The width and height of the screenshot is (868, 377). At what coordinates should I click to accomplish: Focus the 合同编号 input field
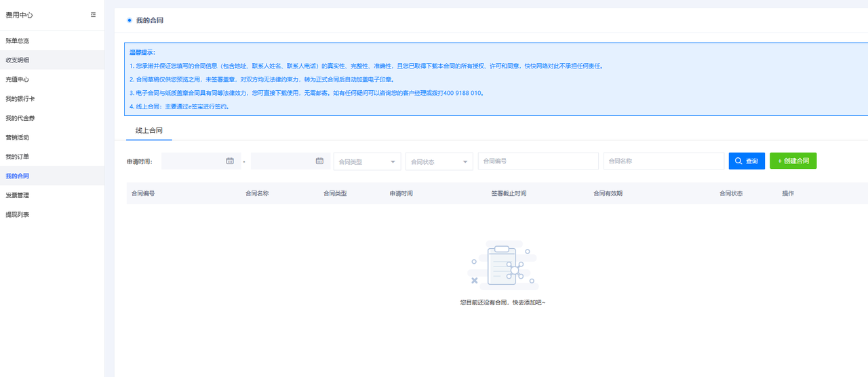[x=538, y=161]
